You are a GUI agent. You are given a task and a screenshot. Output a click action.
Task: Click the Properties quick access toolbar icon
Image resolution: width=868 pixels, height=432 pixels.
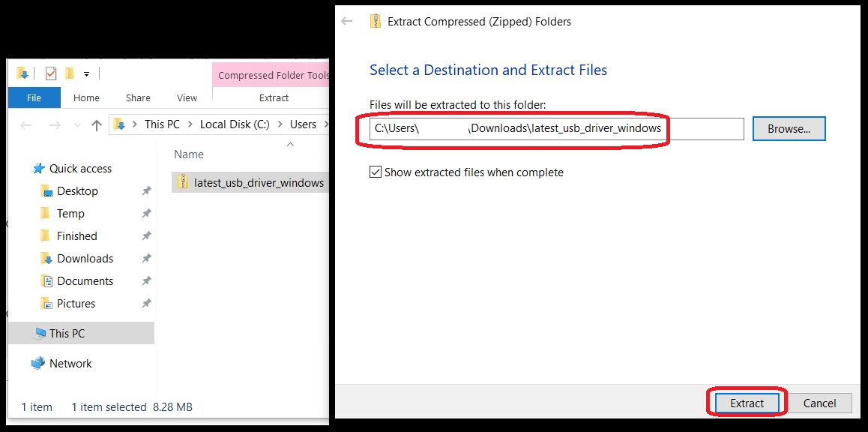click(x=51, y=73)
